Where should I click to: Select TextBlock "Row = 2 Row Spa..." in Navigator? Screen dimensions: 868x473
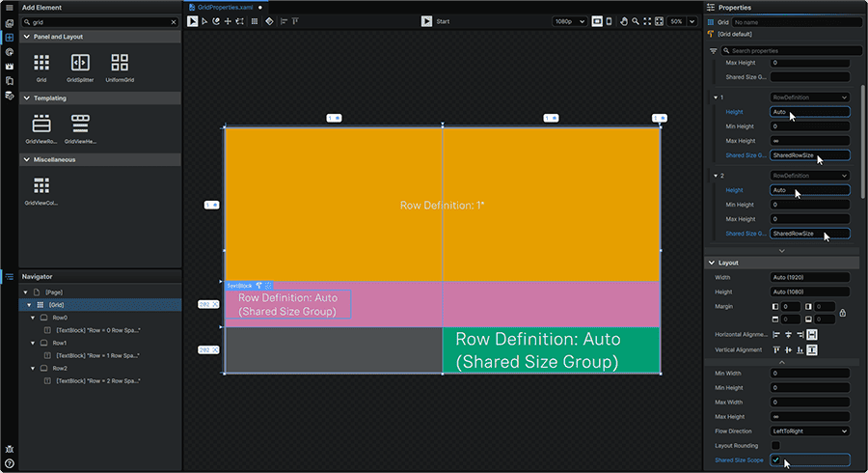point(98,381)
